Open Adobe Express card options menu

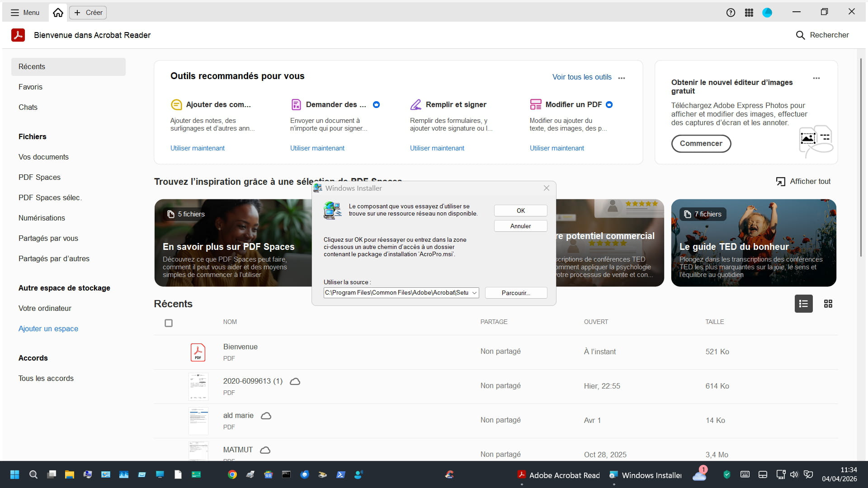pyautogui.click(x=816, y=78)
